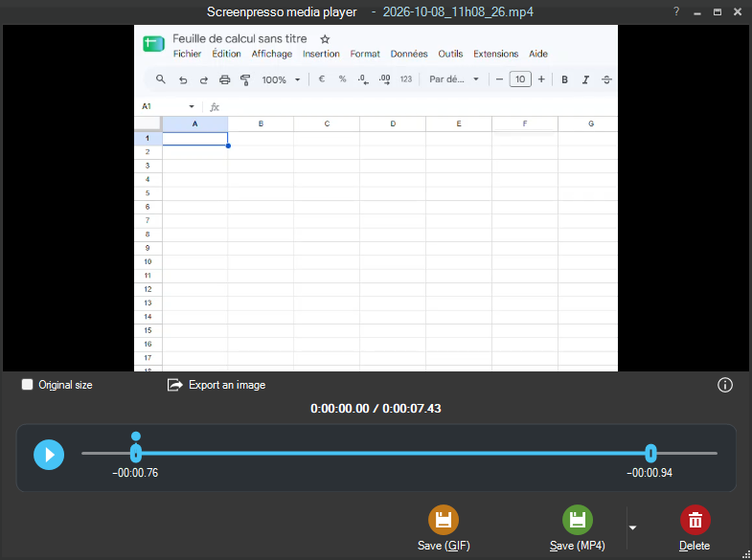Enable the Original size checkbox

click(28, 384)
